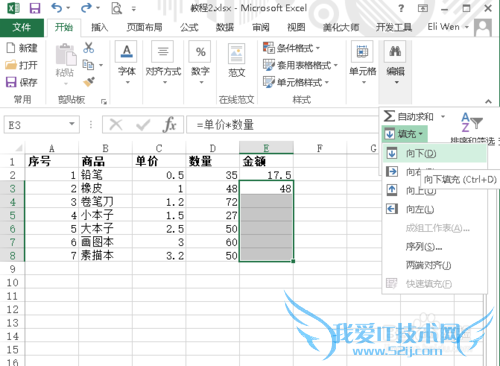Choose 序列(S)... series option

click(x=434, y=247)
